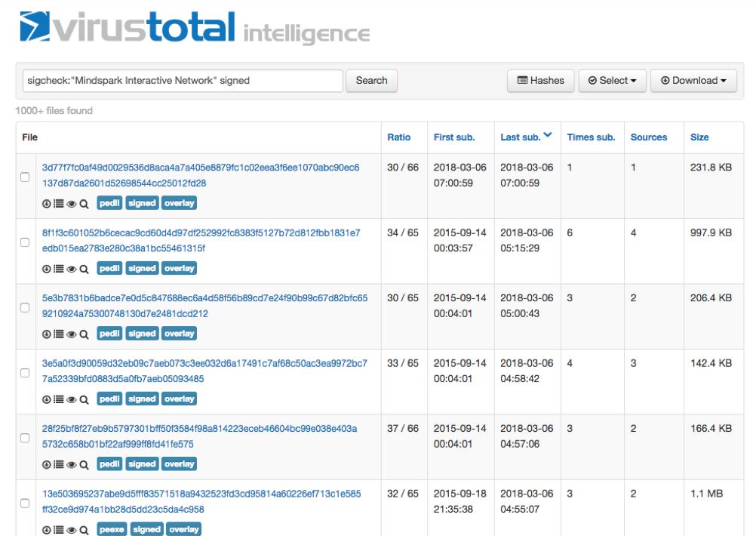This screenshot has height=536, width=756.
Task: Click the Search button
Action: pos(371,81)
